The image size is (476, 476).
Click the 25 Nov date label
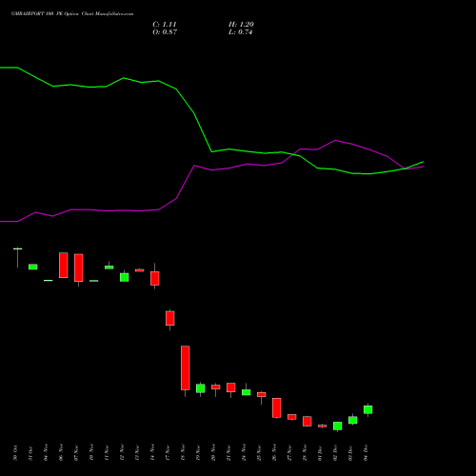(x=259, y=453)
